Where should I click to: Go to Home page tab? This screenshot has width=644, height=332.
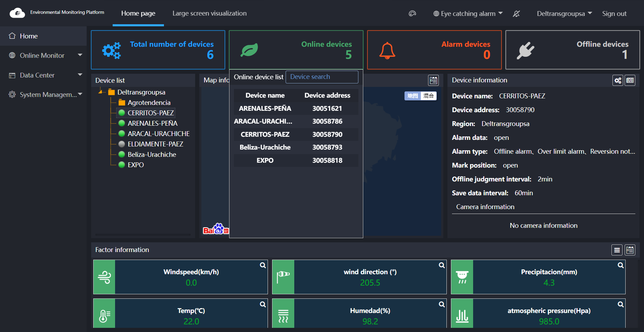pos(138,13)
